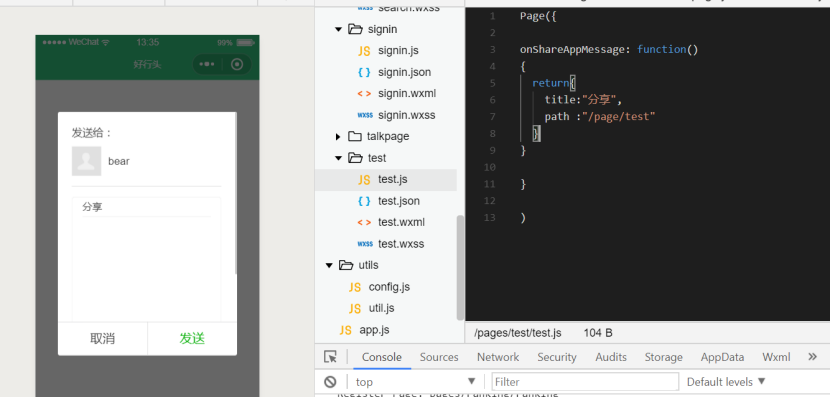Click the JS icon beside app.js
Viewport: 830px width, 397px height.
[x=345, y=330]
